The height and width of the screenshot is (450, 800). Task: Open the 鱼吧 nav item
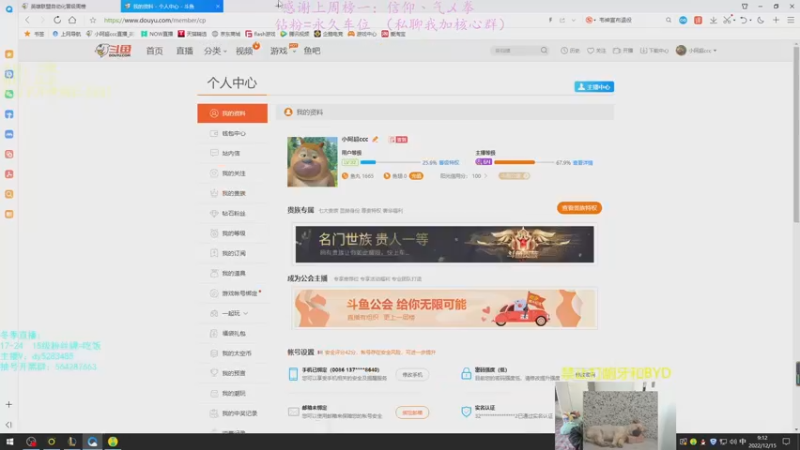tap(312, 51)
